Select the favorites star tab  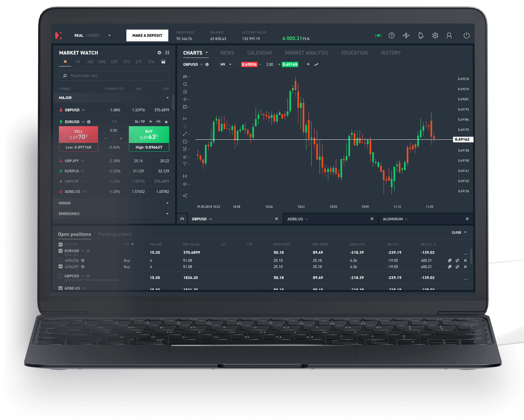point(65,62)
